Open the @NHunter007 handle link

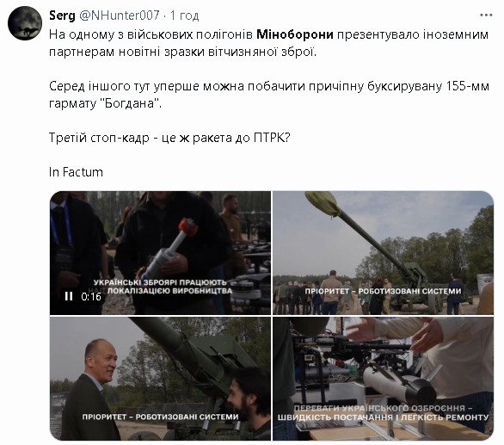point(120,15)
